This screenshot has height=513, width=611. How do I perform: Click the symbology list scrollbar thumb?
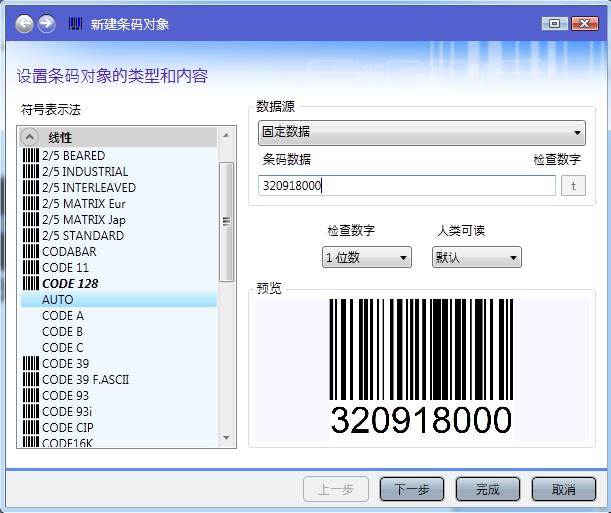226,222
